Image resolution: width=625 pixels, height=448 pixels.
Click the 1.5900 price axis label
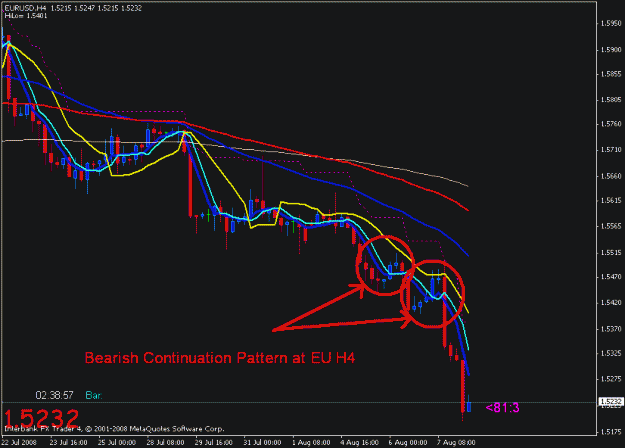click(611, 50)
